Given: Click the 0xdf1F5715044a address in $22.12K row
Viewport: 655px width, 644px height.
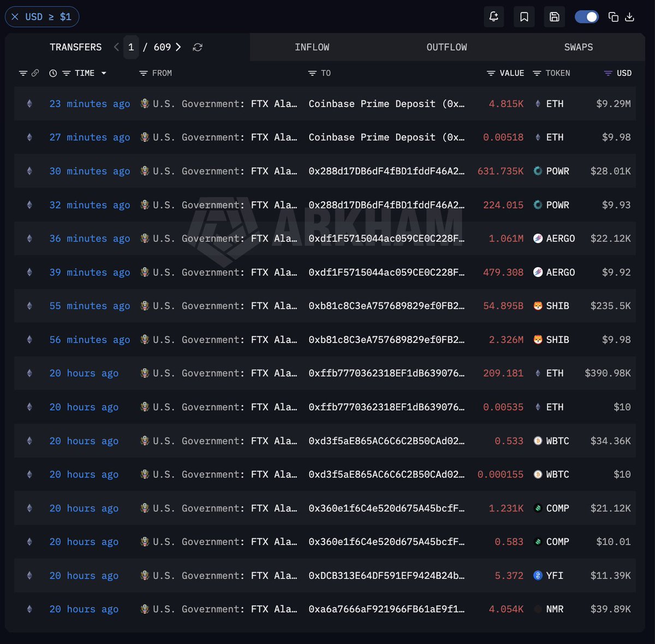Looking at the screenshot, I should (x=386, y=239).
